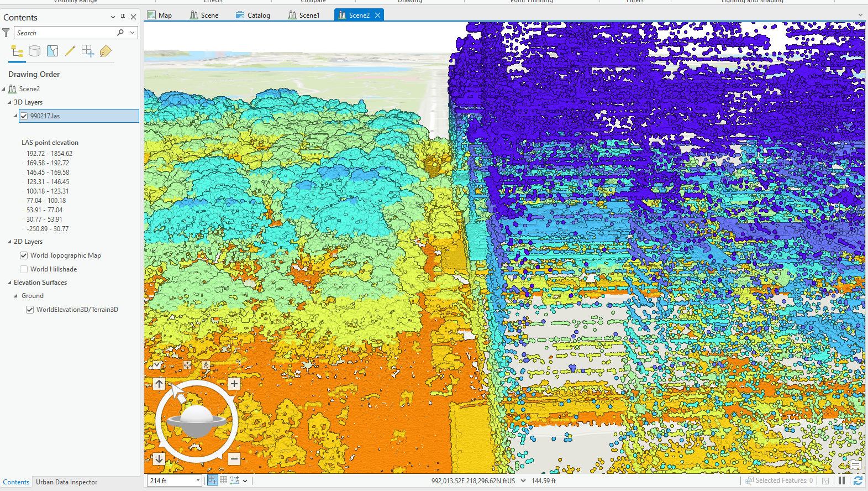Select the List By Editing pencil icon

[x=70, y=51]
